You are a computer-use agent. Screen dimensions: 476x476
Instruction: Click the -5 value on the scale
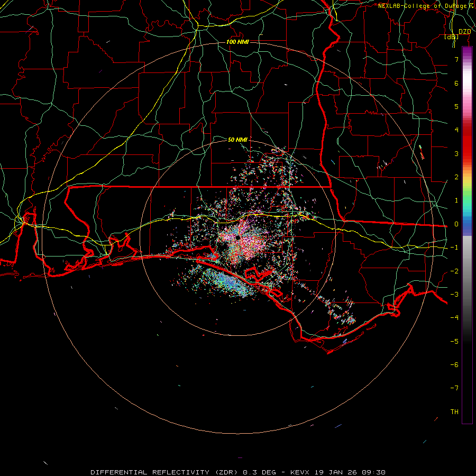(x=454, y=342)
